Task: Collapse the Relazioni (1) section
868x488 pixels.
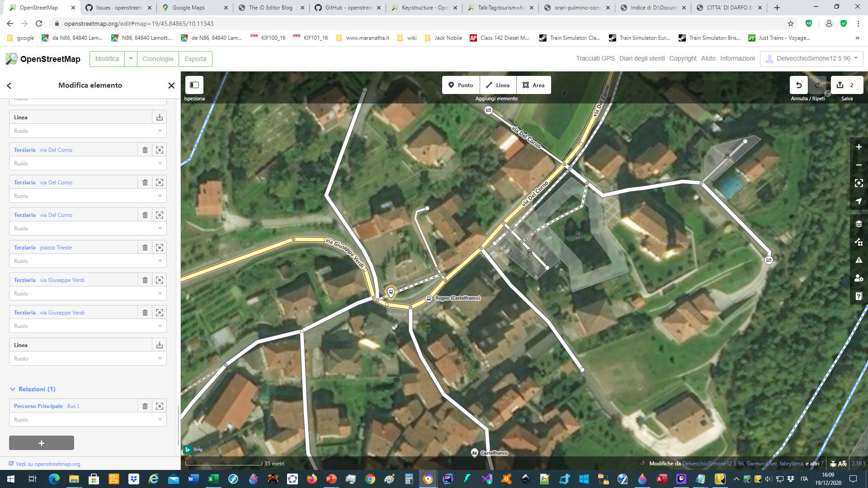Action: [x=33, y=389]
